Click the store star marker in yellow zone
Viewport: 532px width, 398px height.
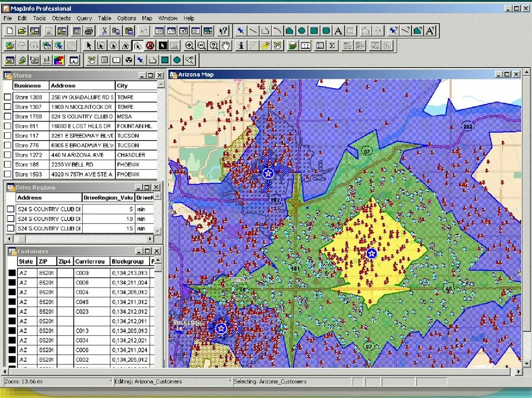(x=372, y=253)
